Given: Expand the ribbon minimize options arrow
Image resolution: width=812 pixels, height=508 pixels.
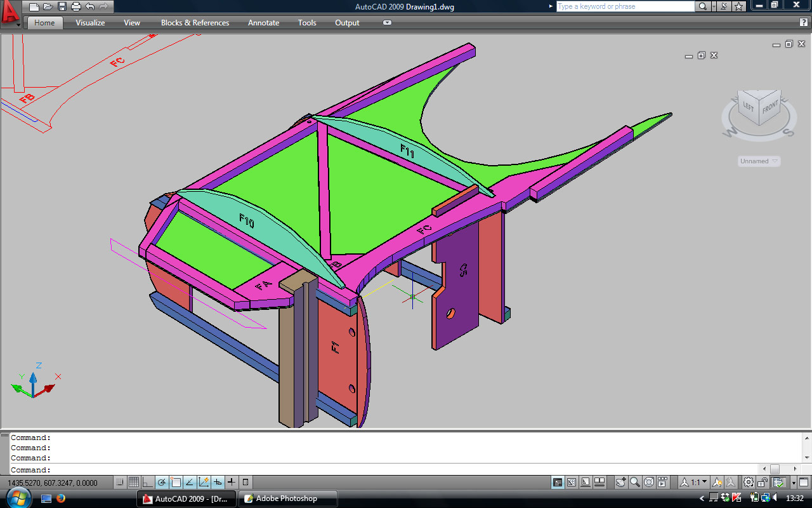Looking at the screenshot, I should click(387, 23).
